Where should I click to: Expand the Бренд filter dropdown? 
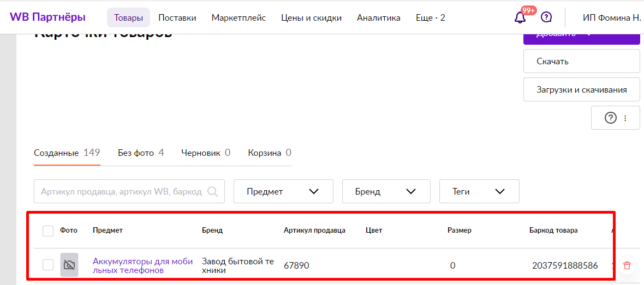tap(386, 191)
